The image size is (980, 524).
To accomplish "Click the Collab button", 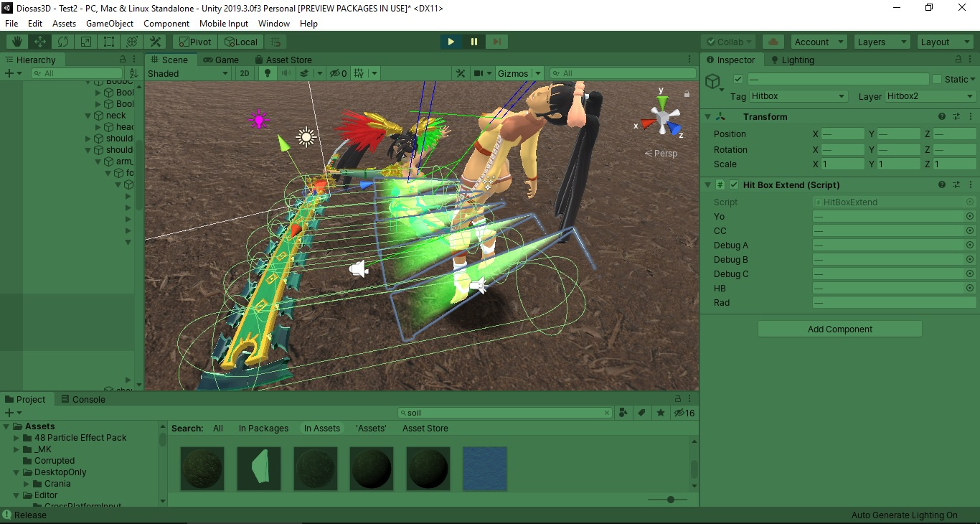I will [x=728, y=42].
